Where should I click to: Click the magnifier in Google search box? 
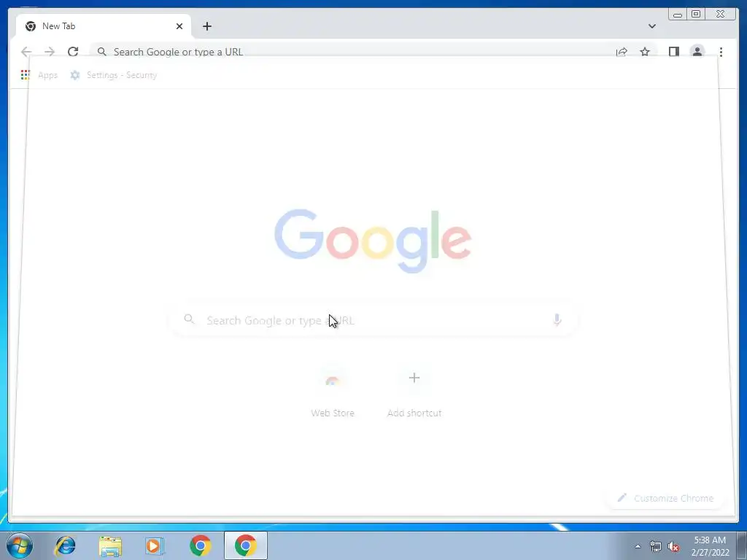189,319
